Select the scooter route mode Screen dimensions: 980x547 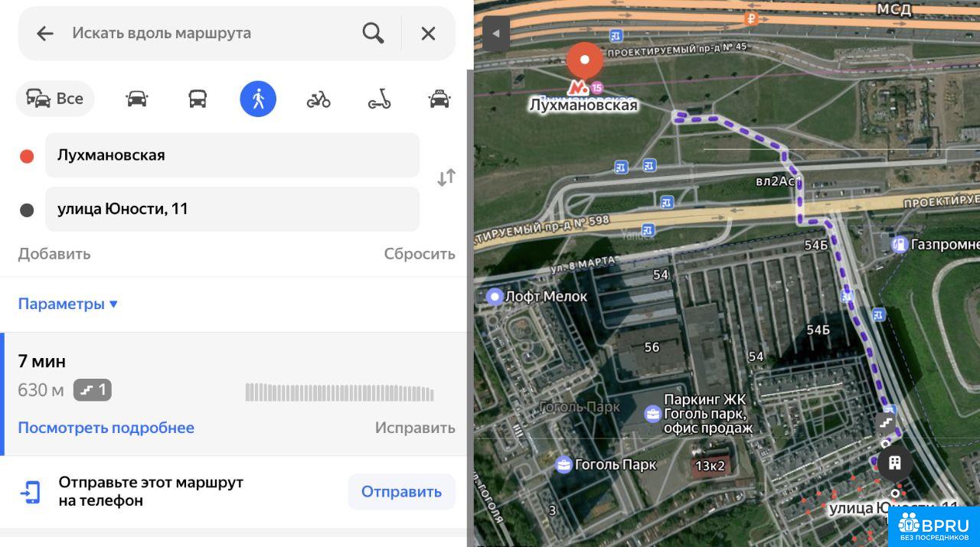point(379,99)
